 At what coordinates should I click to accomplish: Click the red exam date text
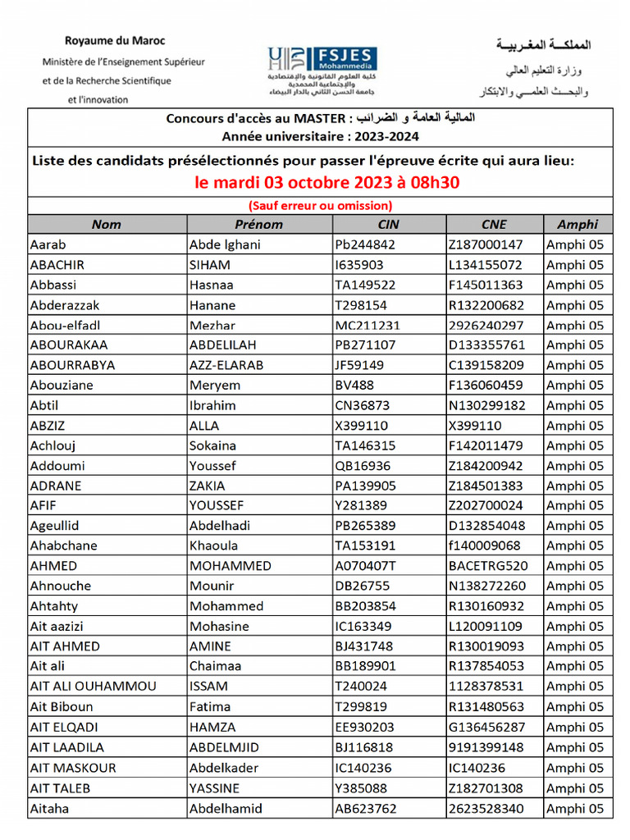(x=326, y=182)
